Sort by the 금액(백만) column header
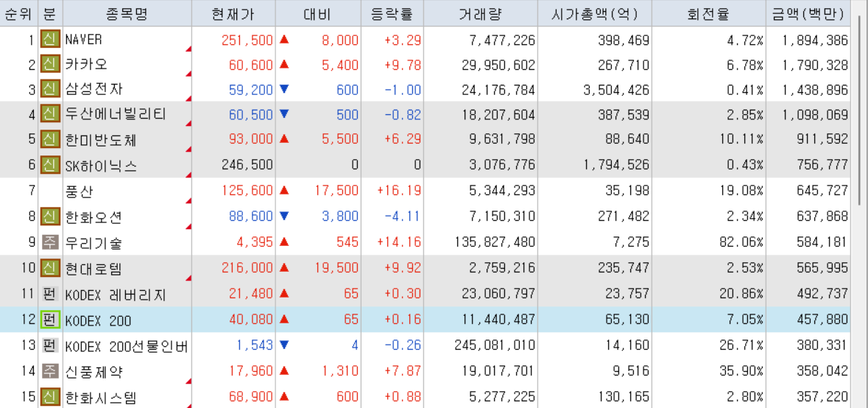 coord(808,14)
